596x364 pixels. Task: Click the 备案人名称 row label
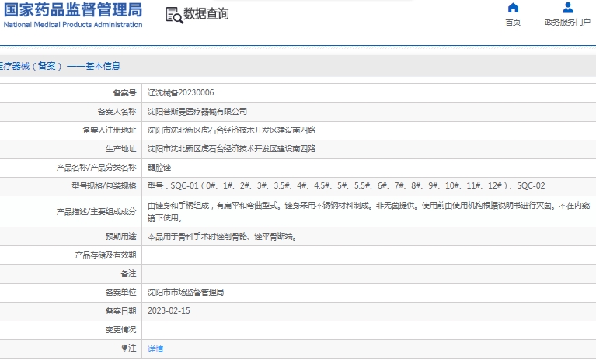117,112
